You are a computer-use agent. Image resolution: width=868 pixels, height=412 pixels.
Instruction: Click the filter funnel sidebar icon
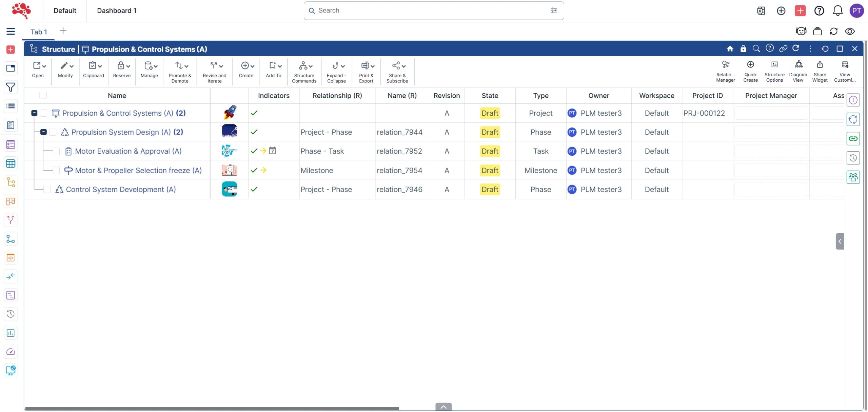(11, 87)
